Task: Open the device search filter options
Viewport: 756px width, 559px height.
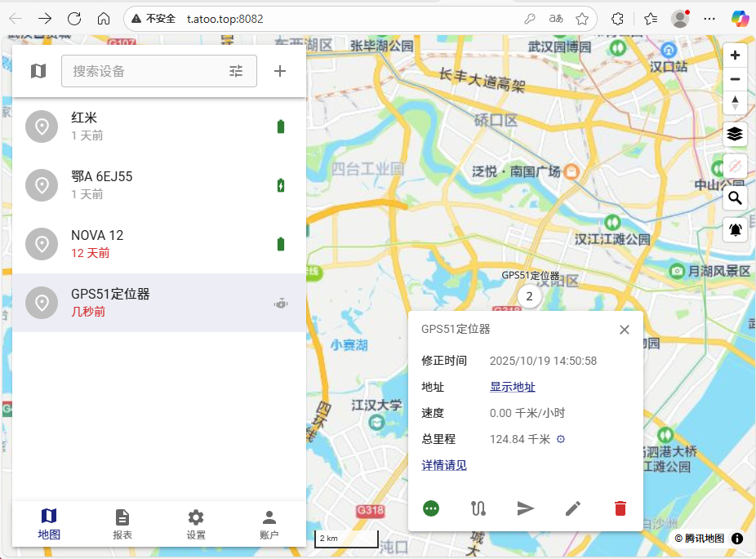Action: pyautogui.click(x=236, y=71)
